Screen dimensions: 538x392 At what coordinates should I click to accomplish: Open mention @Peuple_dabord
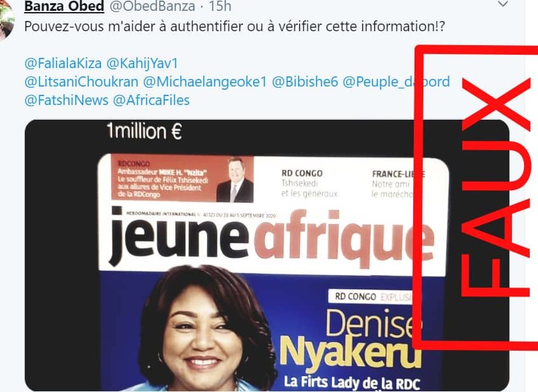396,82
